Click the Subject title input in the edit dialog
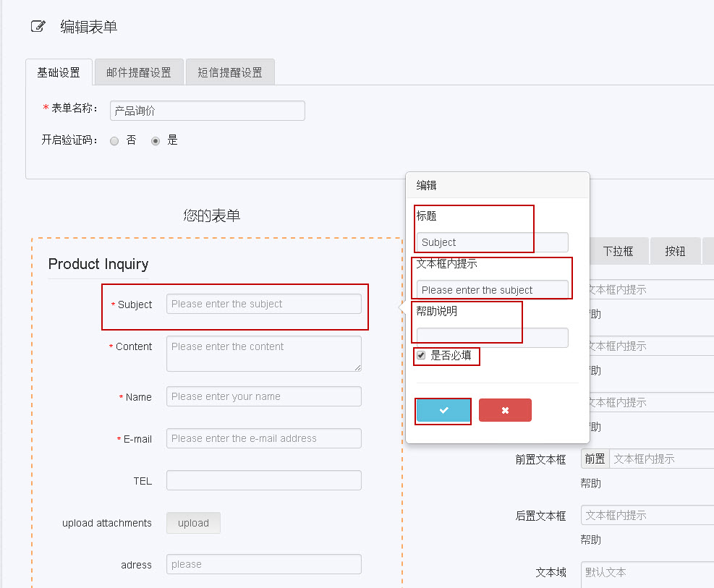 coord(474,242)
